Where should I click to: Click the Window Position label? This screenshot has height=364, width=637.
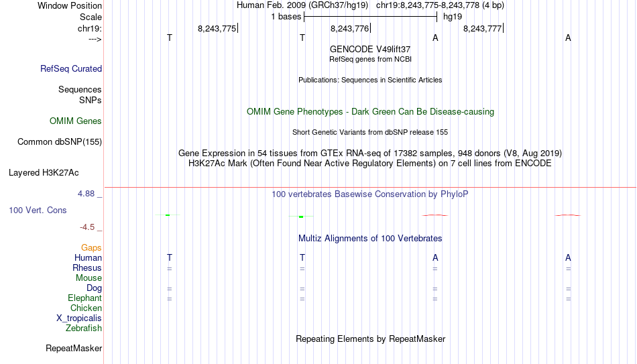tap(70, 5)
